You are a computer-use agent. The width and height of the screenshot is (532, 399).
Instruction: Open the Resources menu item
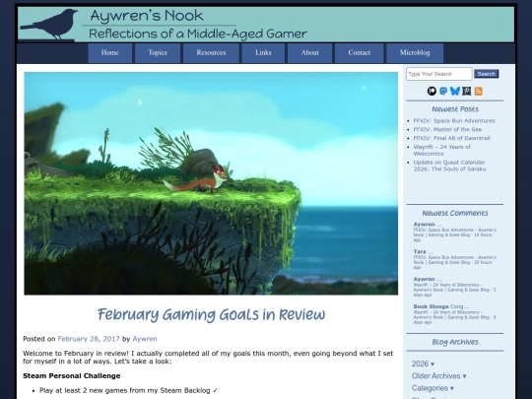click(x=211, y=53)
